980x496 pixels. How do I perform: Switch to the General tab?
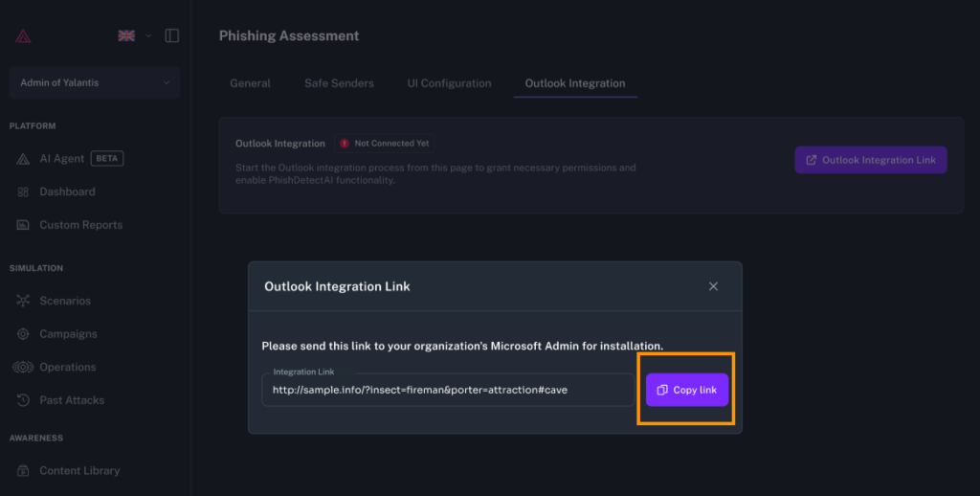click(x=250, y=83)
